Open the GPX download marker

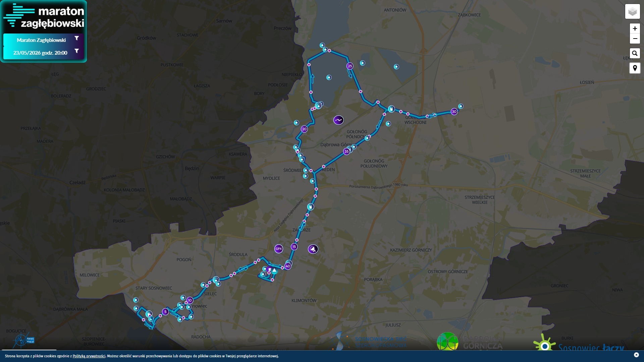click(x=278, y=249)
